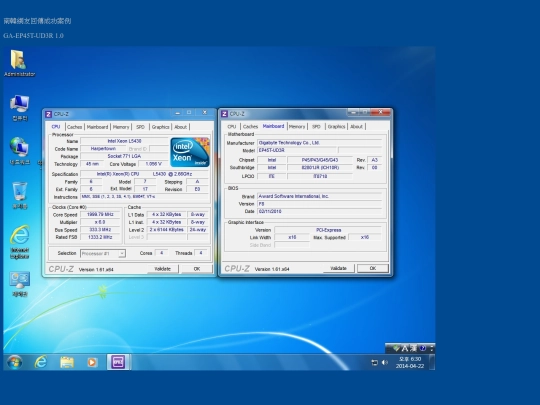The height and width of the screenshot is (405, 540).
Task: Click the network tray icon
Action: point(374,362)
